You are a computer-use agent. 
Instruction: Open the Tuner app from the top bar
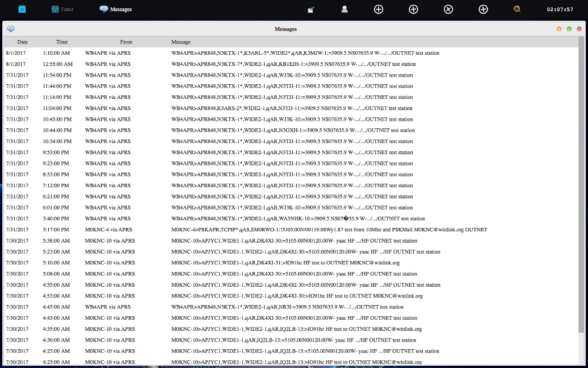coord(62,9)
